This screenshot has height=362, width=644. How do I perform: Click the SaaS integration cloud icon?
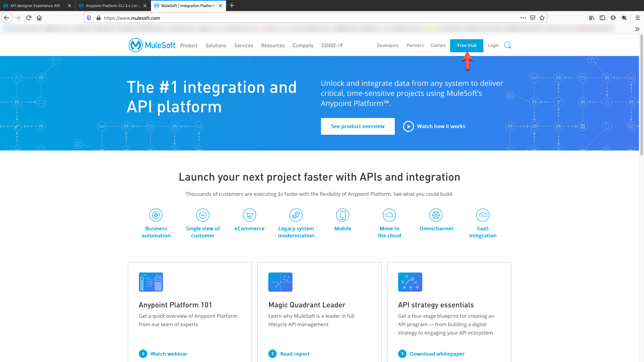(483, 215)
